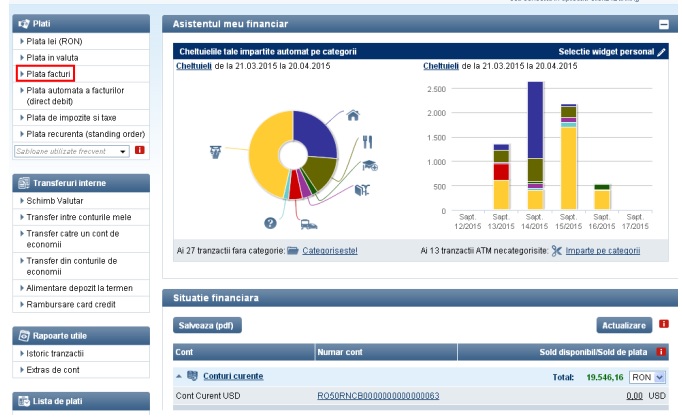682x420 pixels.
Task: Open Transfer catre un cont de economii
Action: tap(72, 239)
